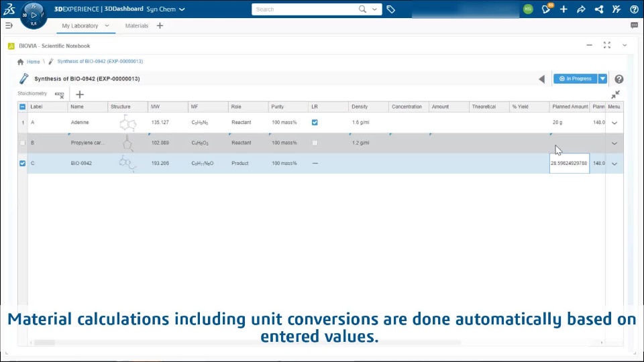
Task: Click the clear stoichiometry icon
Action: 60,95
